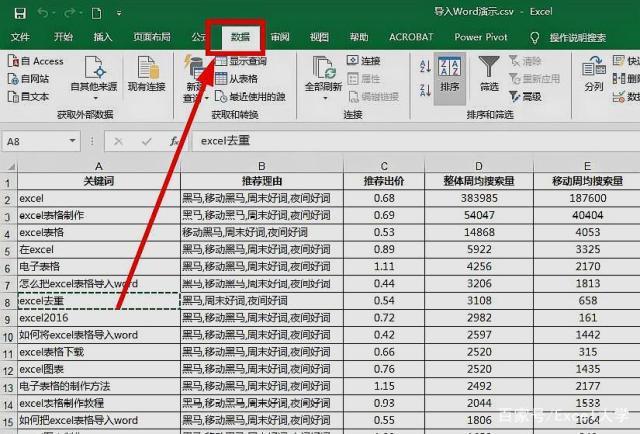Click cell with value 187600
Viewport: 640px width, 434px height.
tap(587, 198)
